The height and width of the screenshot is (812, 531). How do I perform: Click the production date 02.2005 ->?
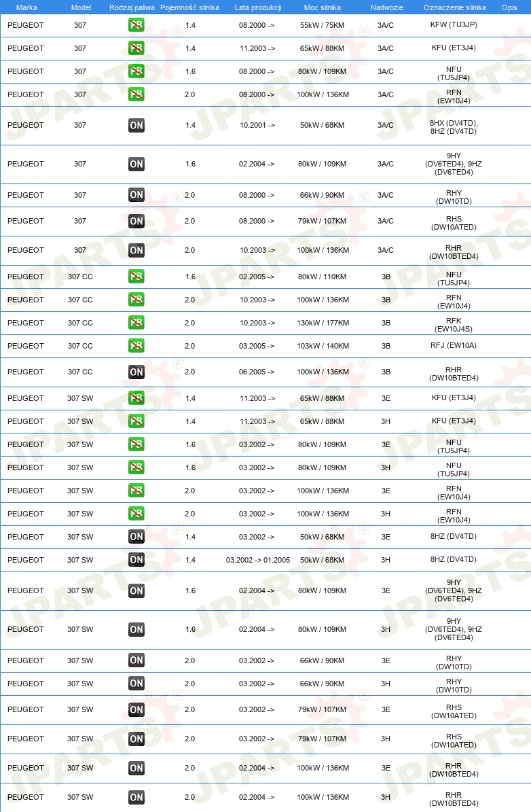(257, 277)
